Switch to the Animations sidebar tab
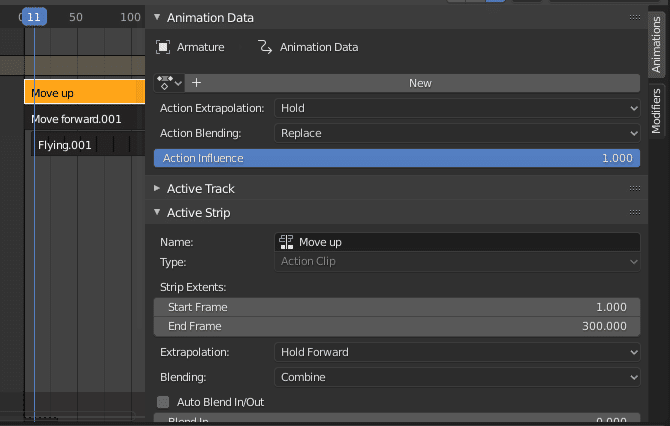670x426 pixels. (x=657, y=43)
